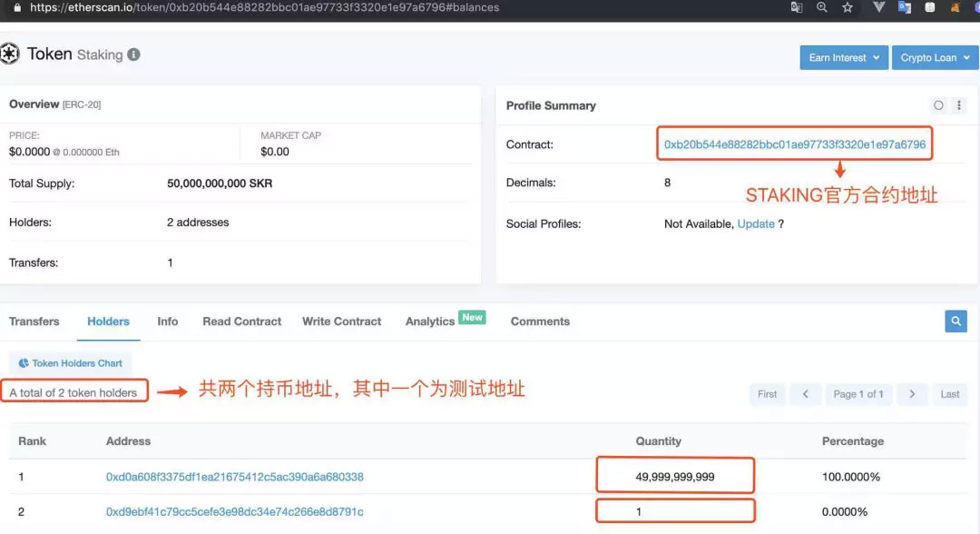Click the 0.0000% percentage cell
Viewport: 980px width, 534px height.
[845, 511]
